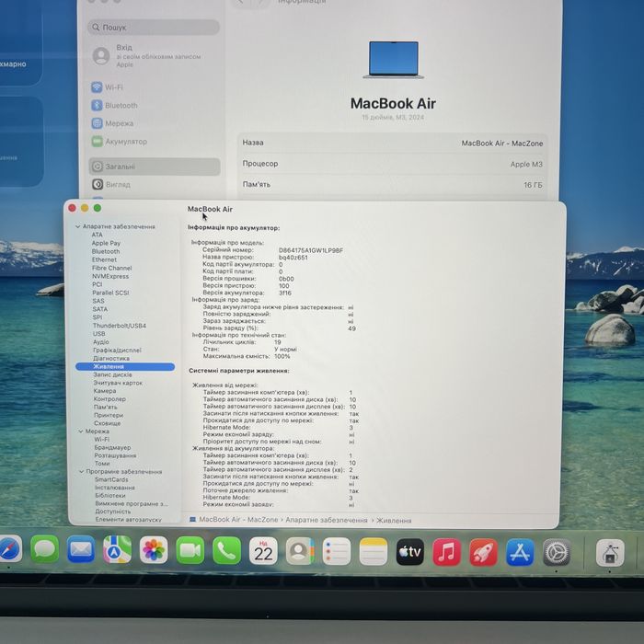
Task: Select ATA in hardware list
Action: (97, 235)
